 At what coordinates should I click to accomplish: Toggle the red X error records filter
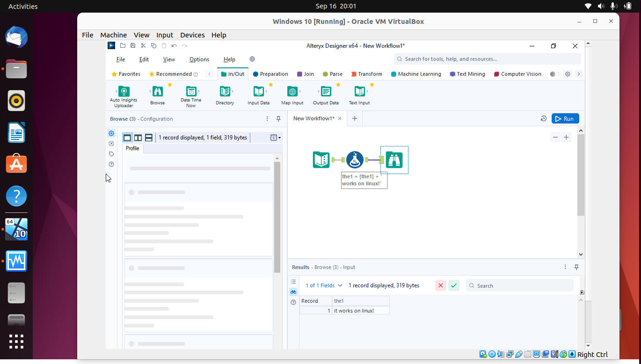pos(440,285)
